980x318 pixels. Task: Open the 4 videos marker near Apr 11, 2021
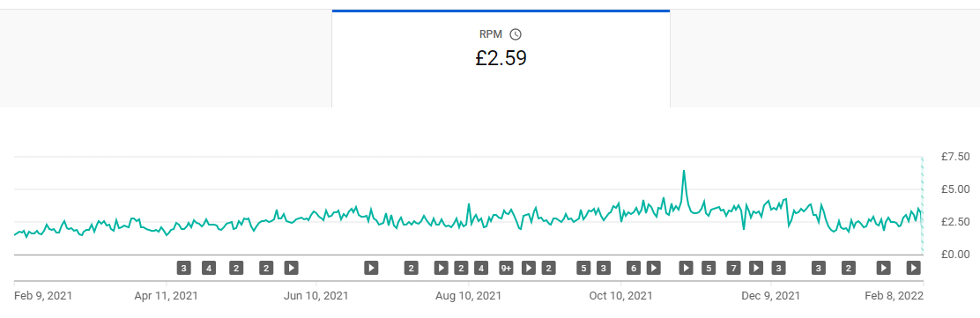[209, 268]
